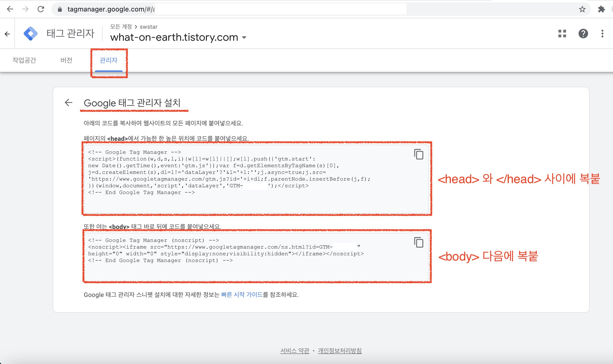This screenshot has height=364, width=613.
Task: Switch to the 버전 tab
Action: pos(67,60)
